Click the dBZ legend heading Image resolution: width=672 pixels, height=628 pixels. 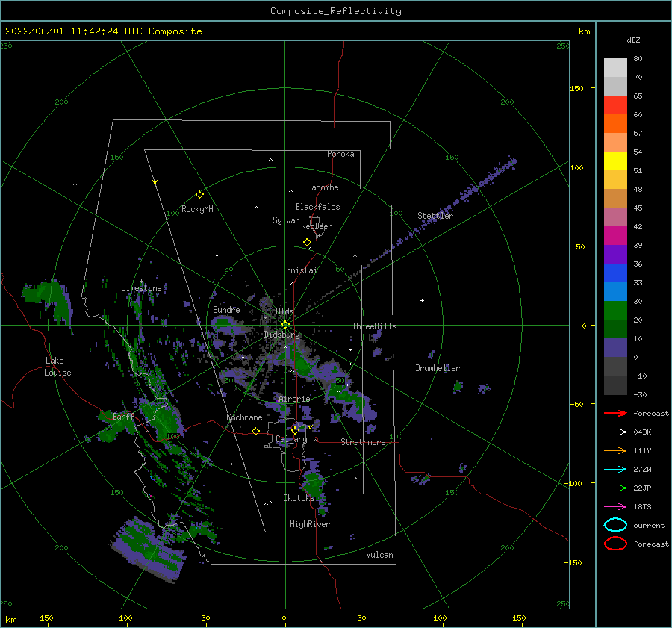click(633, 40)
